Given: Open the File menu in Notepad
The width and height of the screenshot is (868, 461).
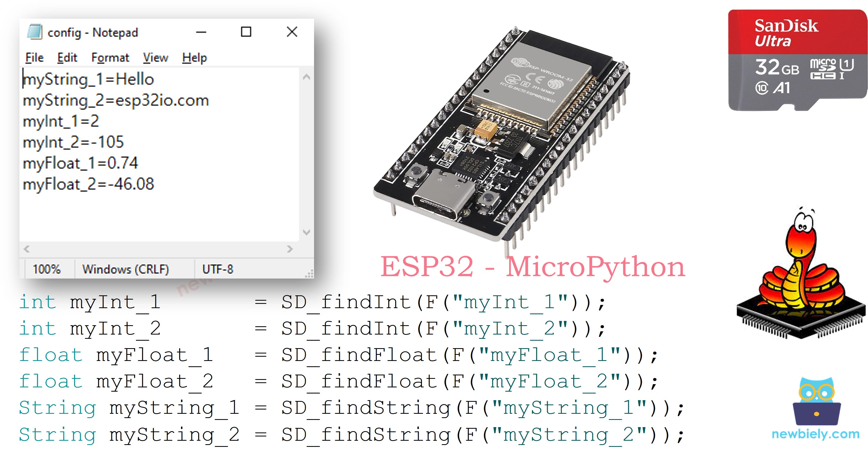Looking at the screenshot, I should tap(34, 57).
